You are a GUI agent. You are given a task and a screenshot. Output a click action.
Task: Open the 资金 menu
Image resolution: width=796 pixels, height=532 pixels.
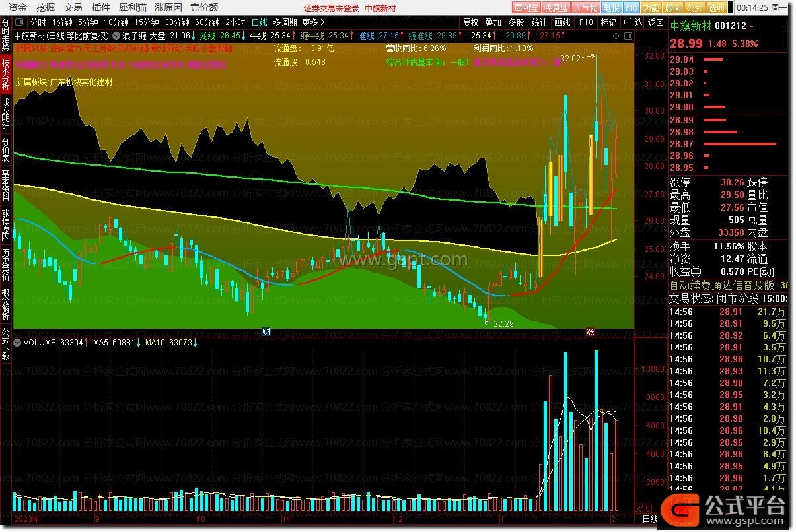click(18, 7)
